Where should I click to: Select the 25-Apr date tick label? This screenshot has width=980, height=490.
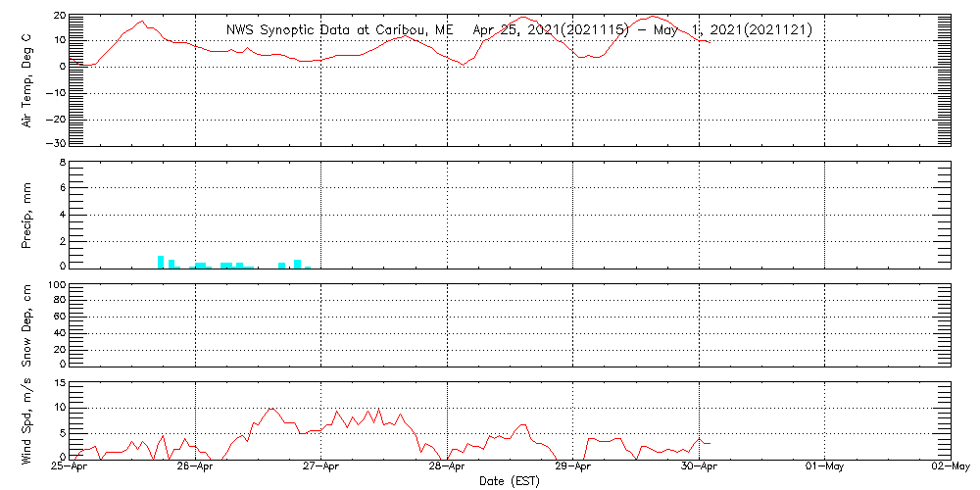click(69, 467)
